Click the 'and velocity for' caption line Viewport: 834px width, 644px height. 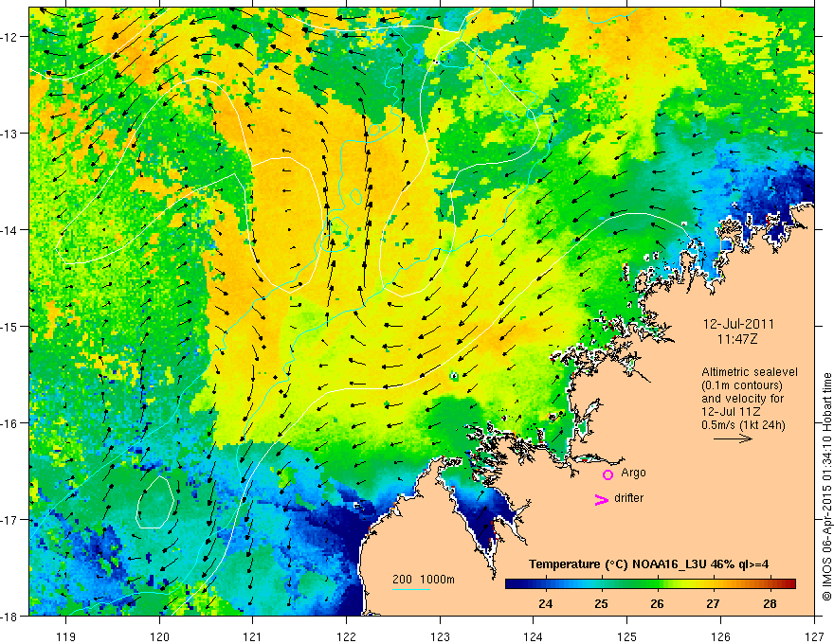pyautogui.click(x=742, y=399)
